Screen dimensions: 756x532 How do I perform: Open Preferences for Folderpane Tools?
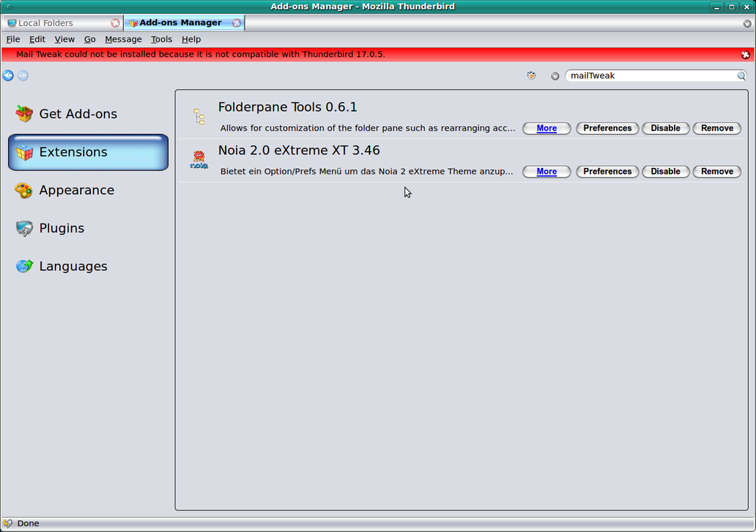[607, 128]
